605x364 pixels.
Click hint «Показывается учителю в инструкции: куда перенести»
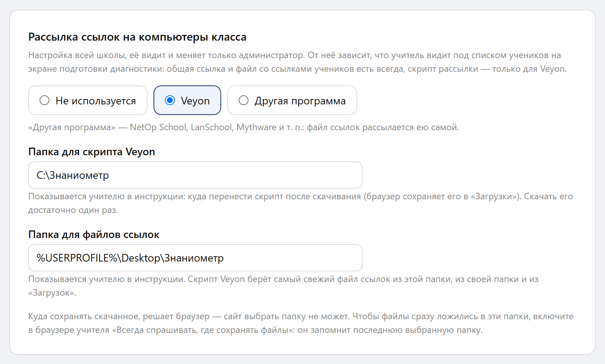pyautogui.click(x=301, y=203)
